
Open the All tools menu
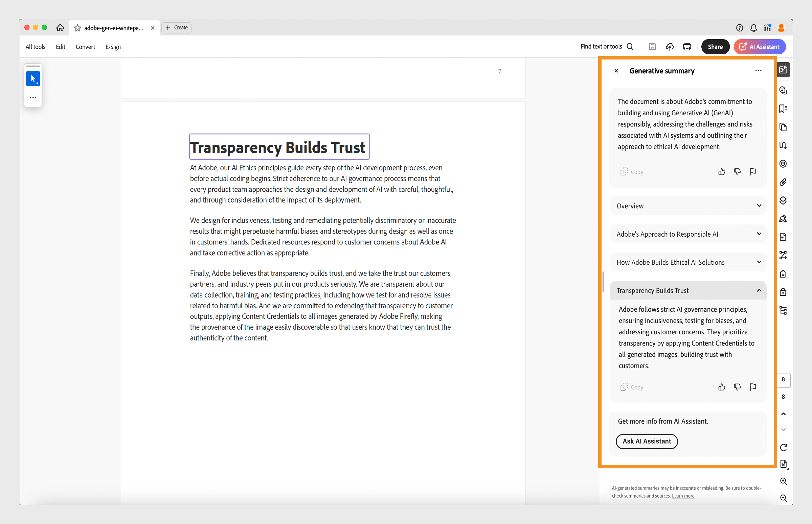click(x=36, y=47)
